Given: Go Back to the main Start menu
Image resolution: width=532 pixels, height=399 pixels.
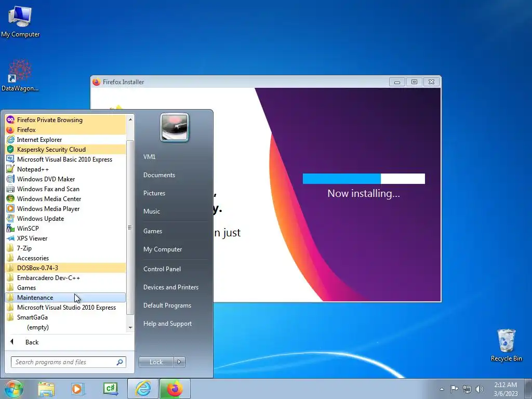Looking at the screenshot, I should point(69,342).
